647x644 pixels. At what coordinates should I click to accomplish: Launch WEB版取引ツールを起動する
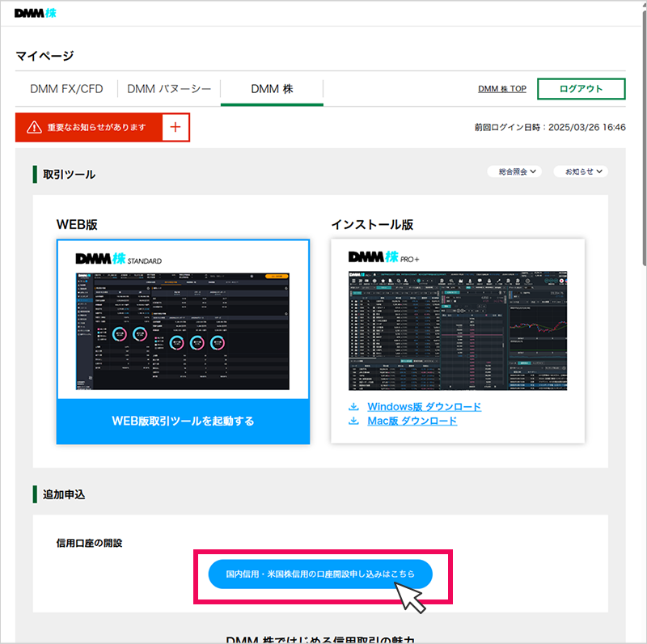point(184,421)
